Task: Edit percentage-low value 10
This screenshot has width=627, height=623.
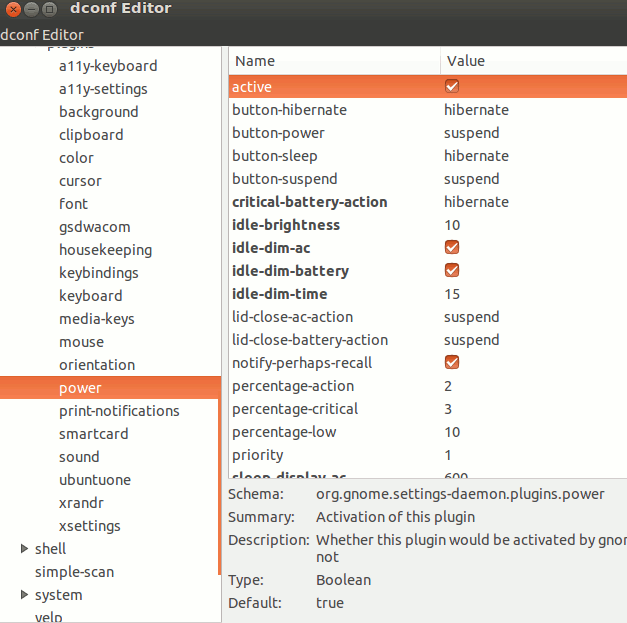Action: pos(452,432)
